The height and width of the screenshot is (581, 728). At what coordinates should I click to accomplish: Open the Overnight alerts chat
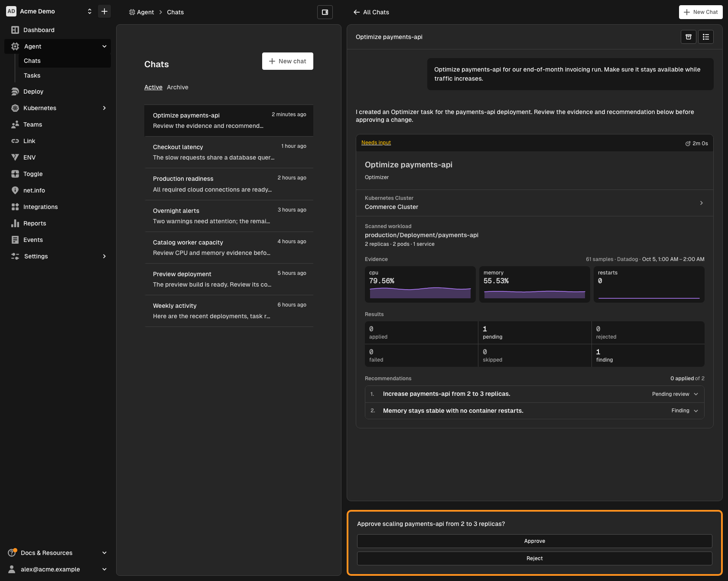click(229, 216)
